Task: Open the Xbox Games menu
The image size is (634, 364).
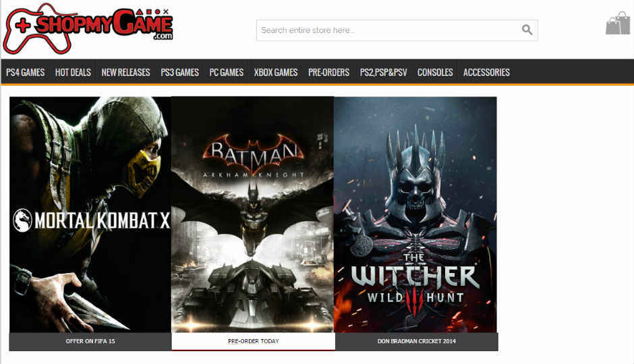Action: (276, 72)
